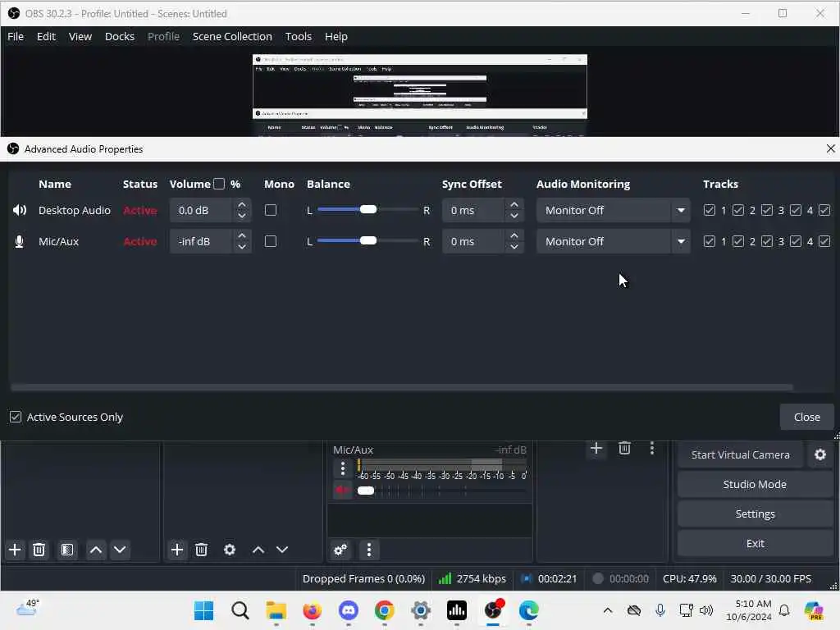Enable Studio Mode
The width and height of the screenshot is (840, 630).
click(x=755, y=484)
